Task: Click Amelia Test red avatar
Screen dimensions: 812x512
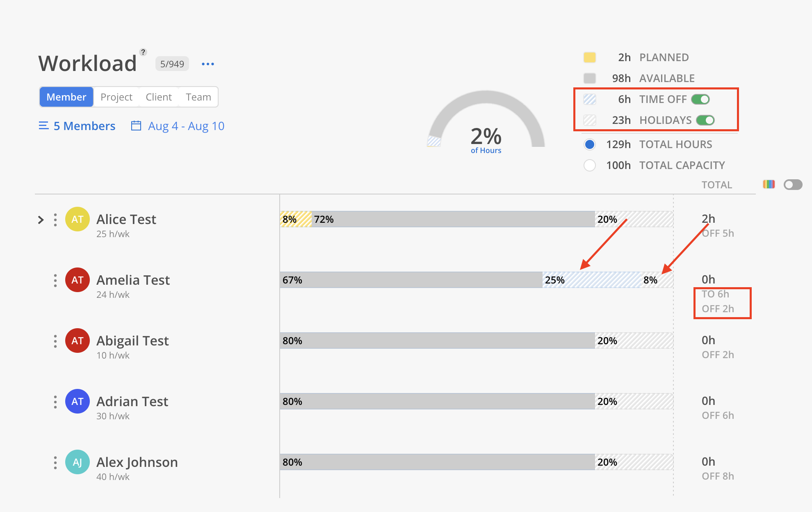Action: click(78, 280)
